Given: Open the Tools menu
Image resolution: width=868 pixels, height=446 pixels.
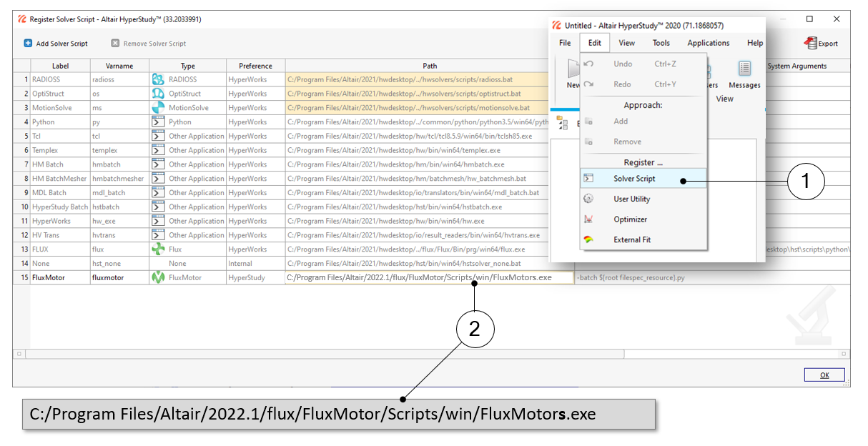Looking at the screenshot, I should 661,43.
